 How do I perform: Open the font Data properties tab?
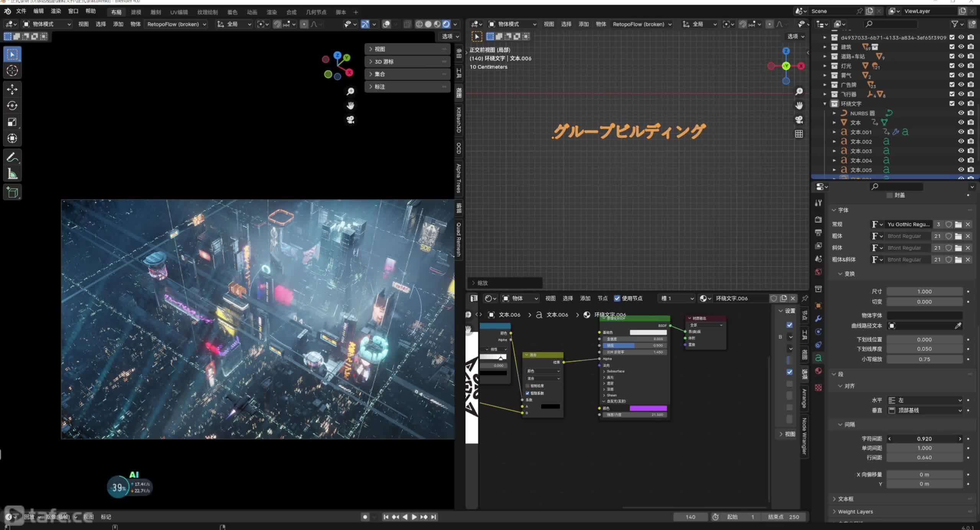pos(818,358)
